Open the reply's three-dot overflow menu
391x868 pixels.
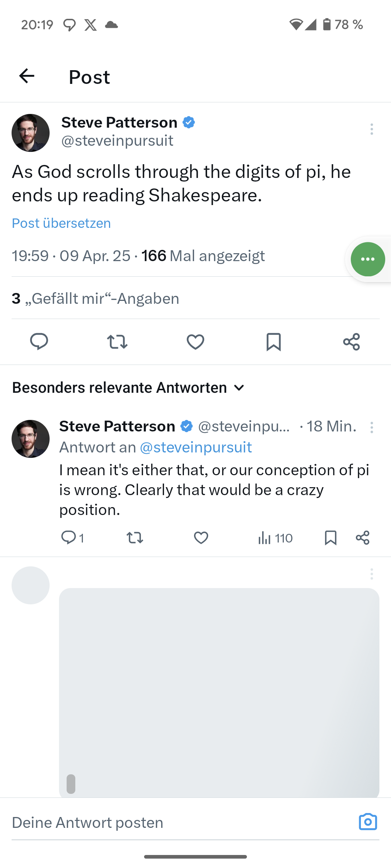(x=371, y=427)
